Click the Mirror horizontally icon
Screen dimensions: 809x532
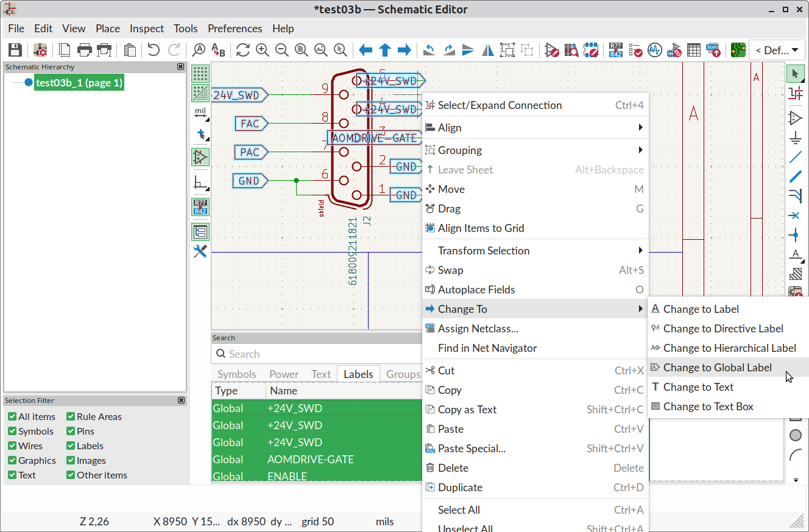488,50
